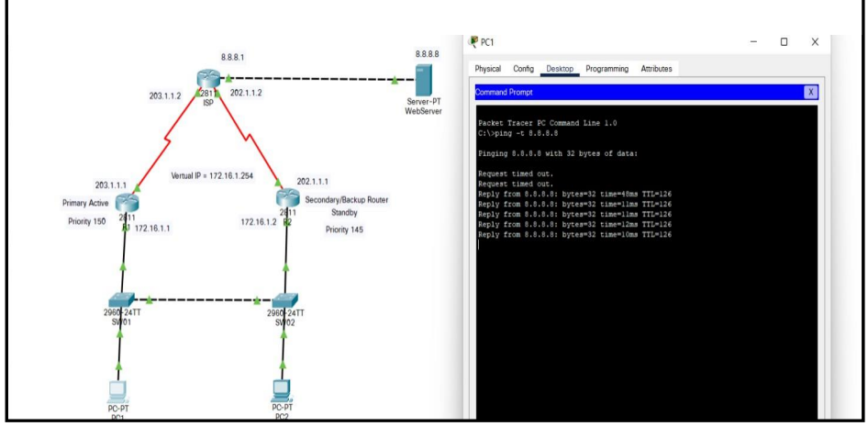Click the 'ping -t 8.8.8.8' command line

tap(518, 133)
